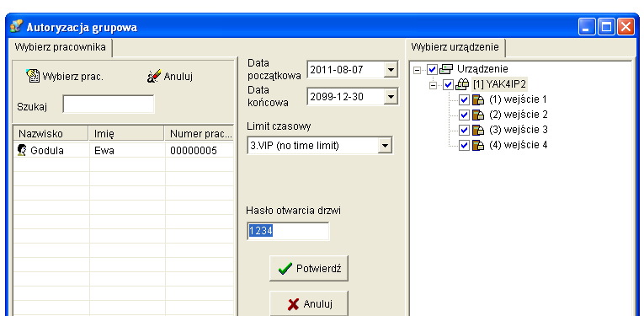Click the start date value 2011-08-07
The height and width of the screenshot is (316, 644).
tap(337, 70)
